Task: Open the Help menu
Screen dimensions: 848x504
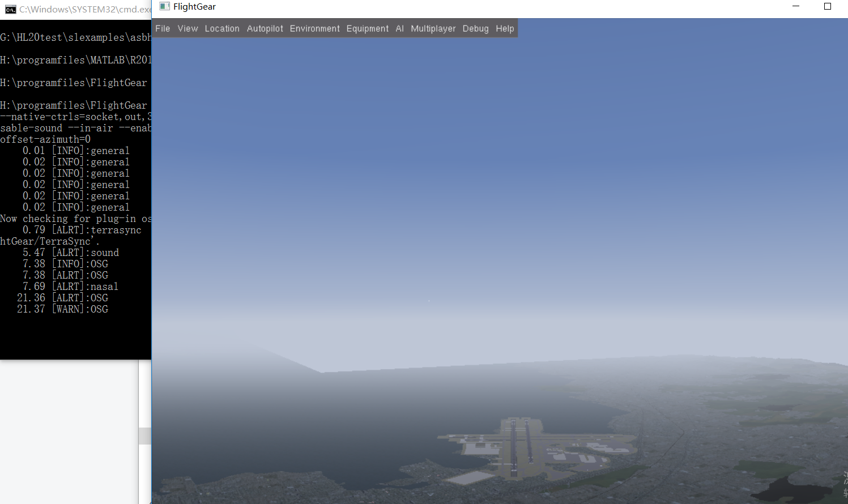Action: pos(505,28)
